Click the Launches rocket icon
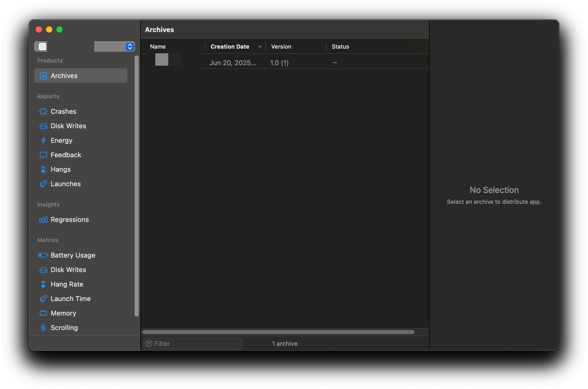Viewport: 588px width, 389px height. click(x=43, y=184)
